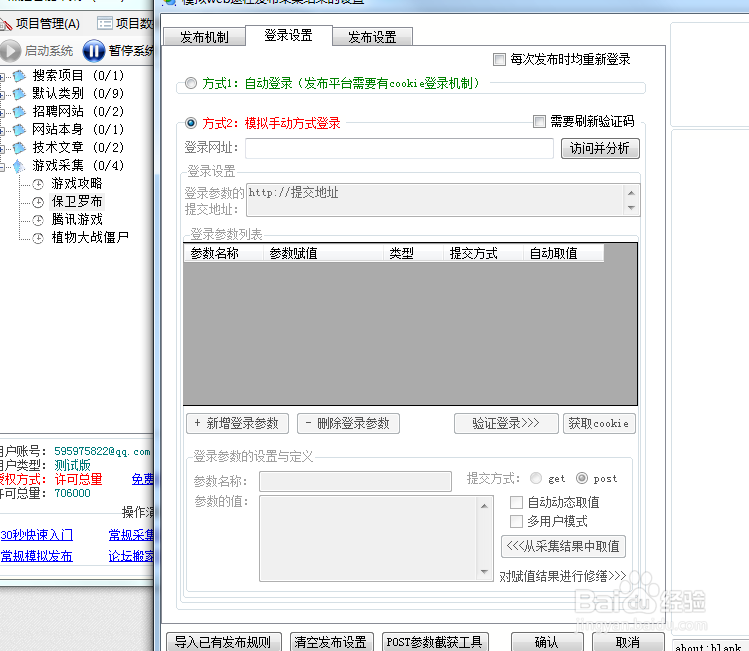Image resolution: width=749 pixels, height=651 pixels.
Task: Click the 取消 button
Action: (x=628, y=641)
